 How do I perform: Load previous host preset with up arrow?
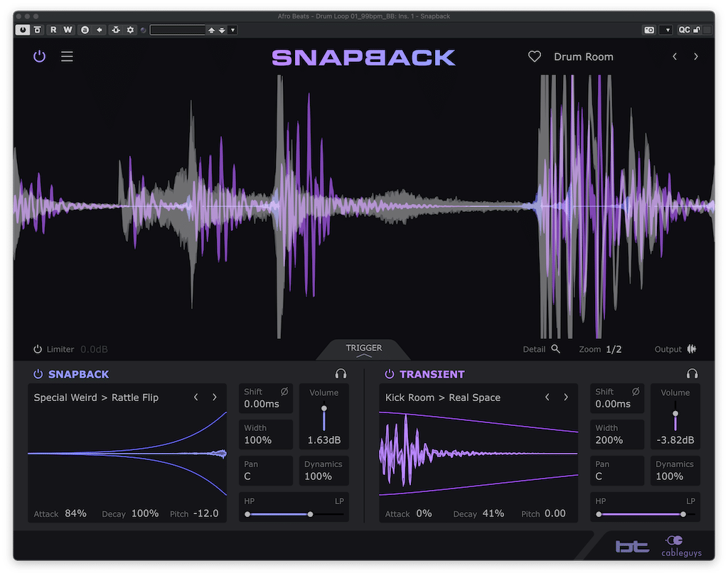211,30
